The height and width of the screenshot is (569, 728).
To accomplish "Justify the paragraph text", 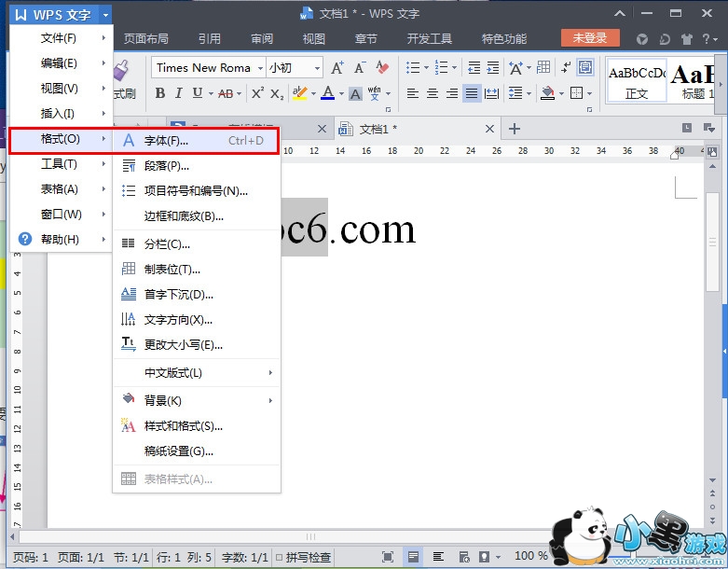I will coord(472,93).
